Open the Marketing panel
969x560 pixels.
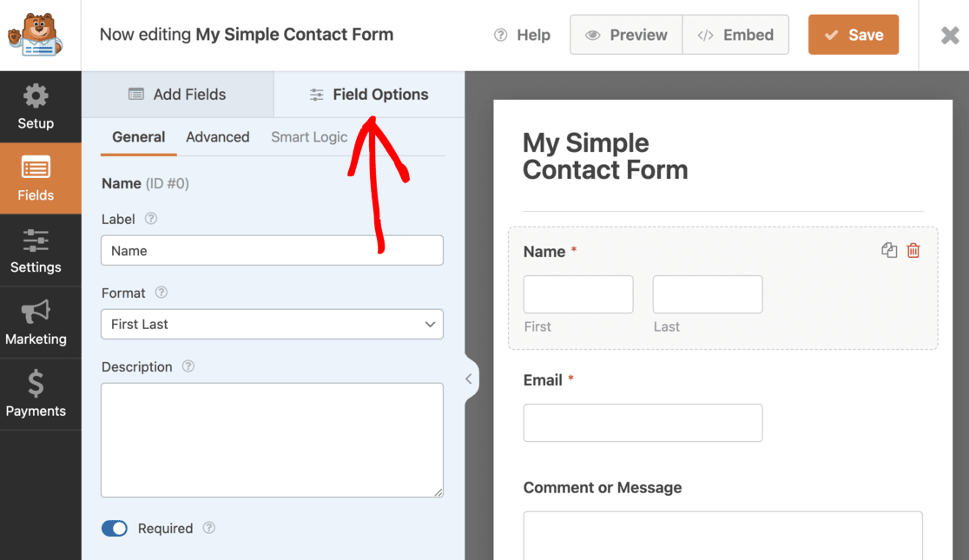pos(36,322)
